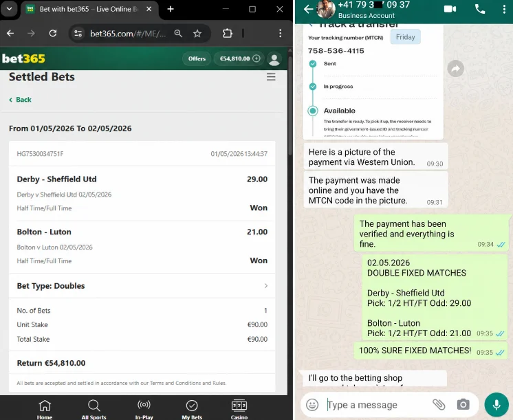Select bet reference HG7530034751F

(41, 154)
